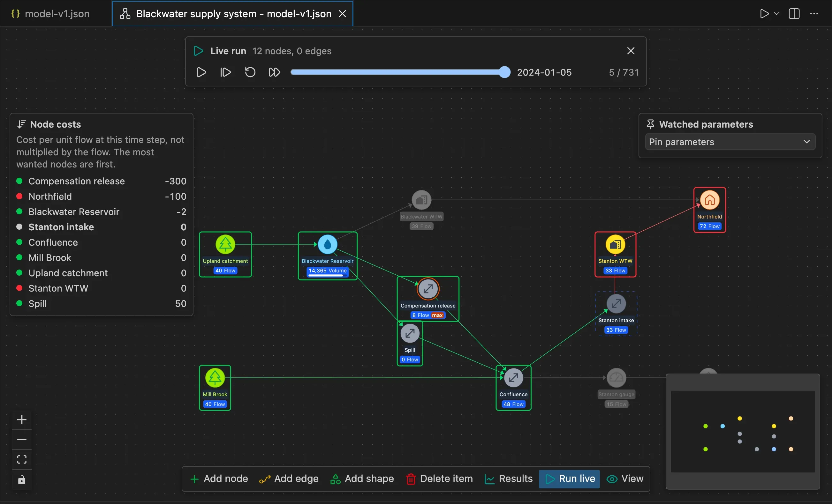Close the Live run panel
832x504 pixels.
pos(631,51)
